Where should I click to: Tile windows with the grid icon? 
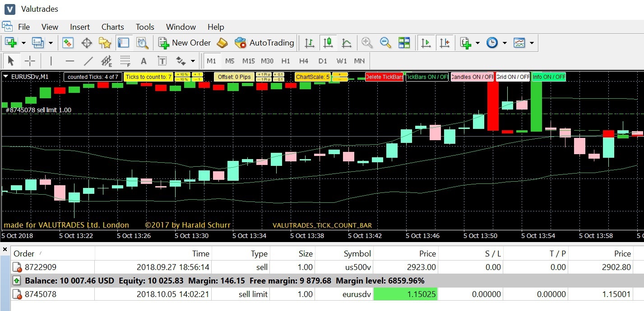tap(404, 43)
